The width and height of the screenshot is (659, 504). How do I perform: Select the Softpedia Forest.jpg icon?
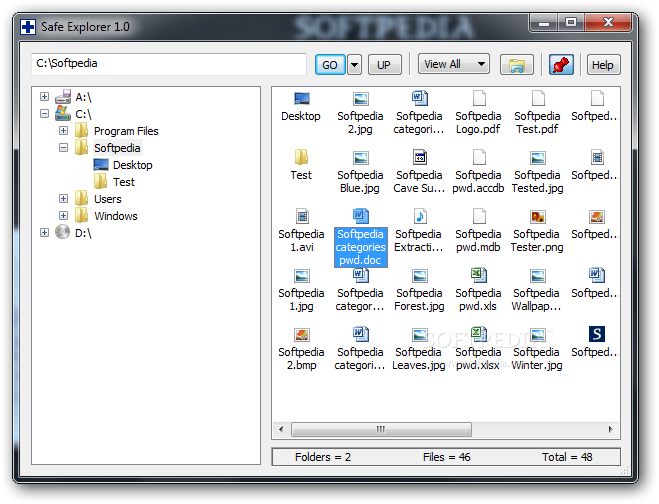tap(420, 276)
